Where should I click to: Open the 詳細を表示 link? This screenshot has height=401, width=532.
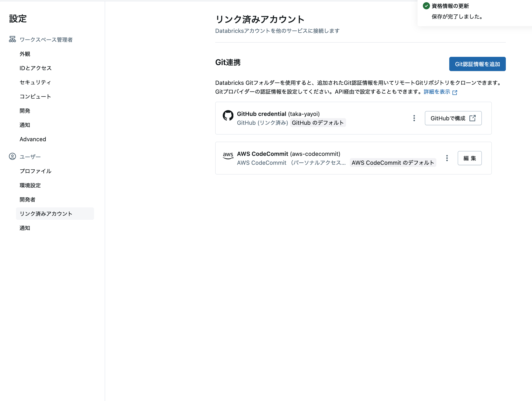pyautogui.click(x=437, y=92)
